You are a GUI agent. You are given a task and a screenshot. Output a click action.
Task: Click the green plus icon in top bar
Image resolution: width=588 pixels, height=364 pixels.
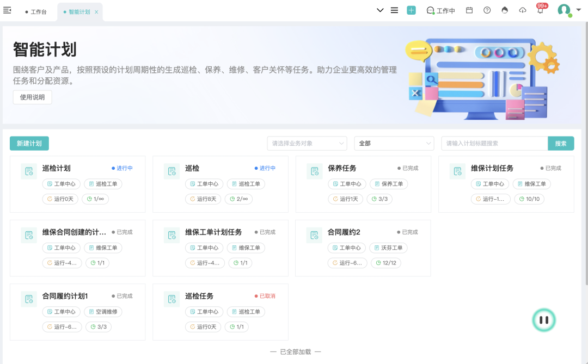(x=411, y=10)
